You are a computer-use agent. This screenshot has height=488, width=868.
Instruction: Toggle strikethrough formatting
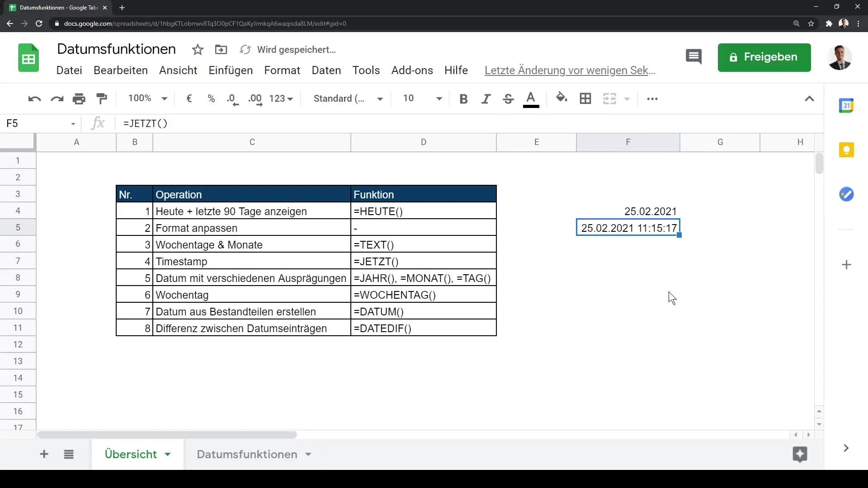tap(508, 99)
